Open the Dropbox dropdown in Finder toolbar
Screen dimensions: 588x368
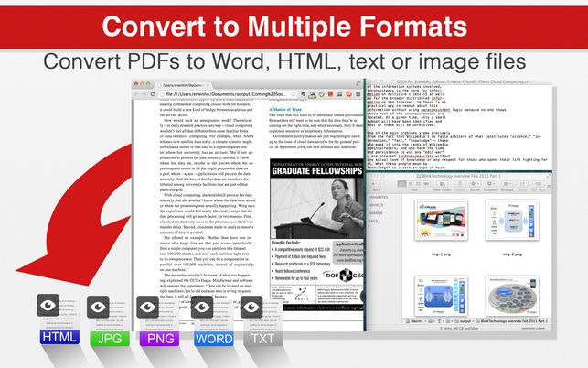490,184
